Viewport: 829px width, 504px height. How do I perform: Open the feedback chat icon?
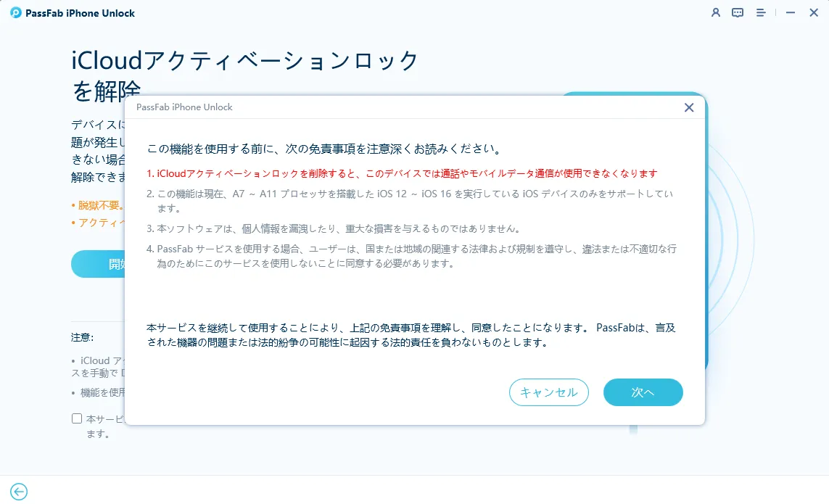pos(738,13)
